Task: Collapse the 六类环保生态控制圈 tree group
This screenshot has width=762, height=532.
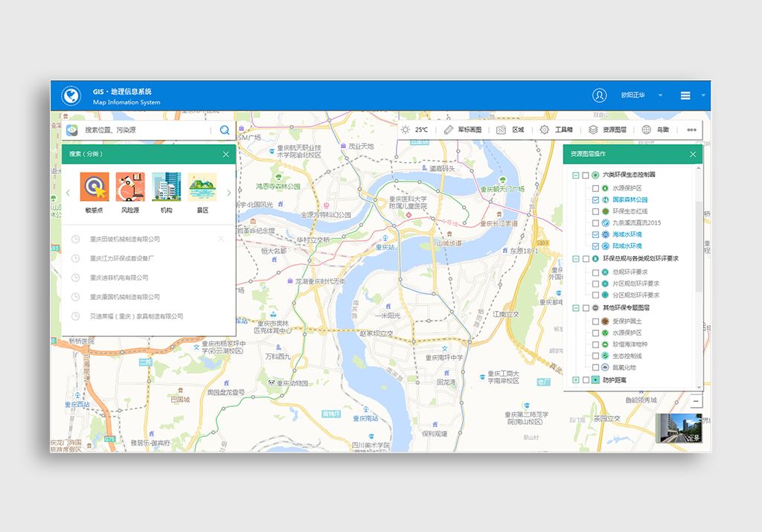Action: [x=575, y=175]
